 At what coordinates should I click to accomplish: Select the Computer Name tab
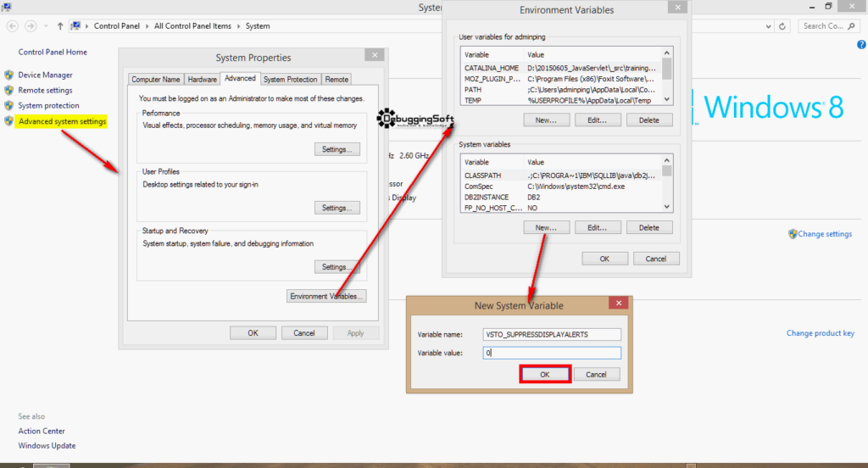pos(156,79)
